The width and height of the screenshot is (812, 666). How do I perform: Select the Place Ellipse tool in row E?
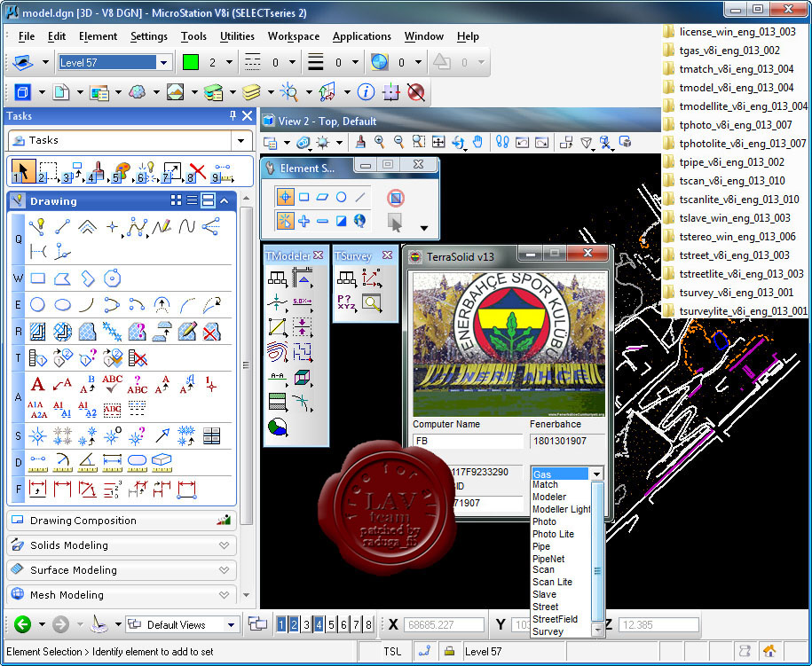[x=63, y=304]
